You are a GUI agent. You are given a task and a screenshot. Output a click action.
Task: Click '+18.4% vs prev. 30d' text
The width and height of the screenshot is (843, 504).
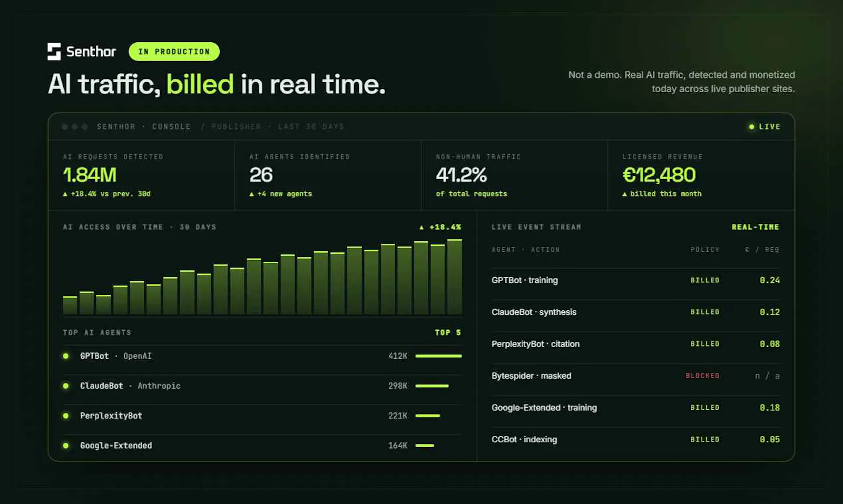click(107, 194)
